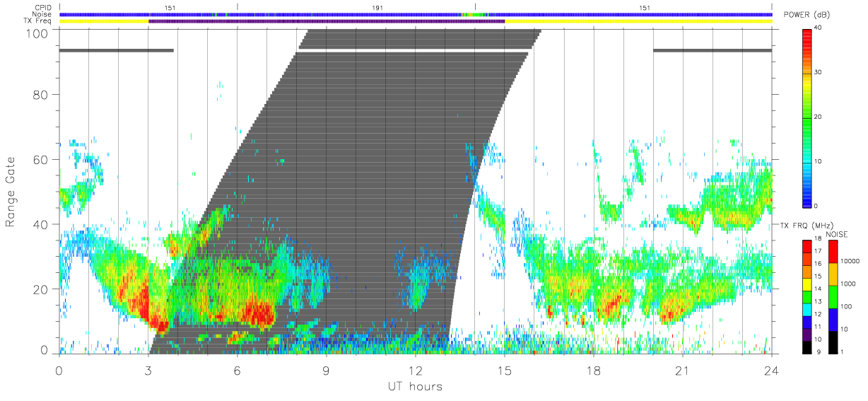868x401 pixels.
Task: Click the TX Freq row label
Action: point(39,21)
